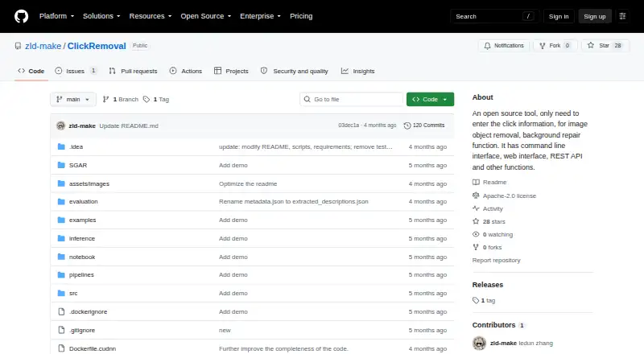The height and width of the screenshot is (354, 644).
Task: Go to the Pricing page
Action: pos(301,16)
